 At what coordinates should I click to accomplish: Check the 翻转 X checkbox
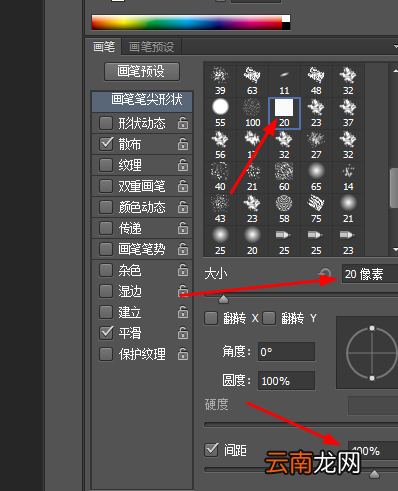[x=211, y=318]
